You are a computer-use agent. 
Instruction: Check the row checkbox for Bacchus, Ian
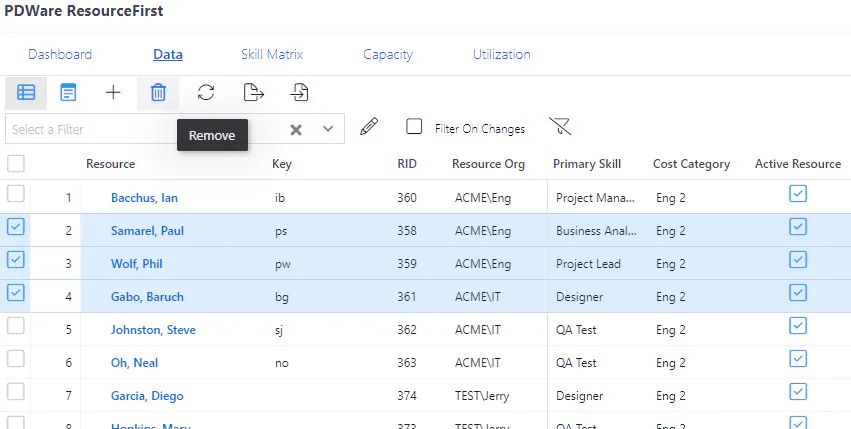pyautogui.click(x=16, y=193)
